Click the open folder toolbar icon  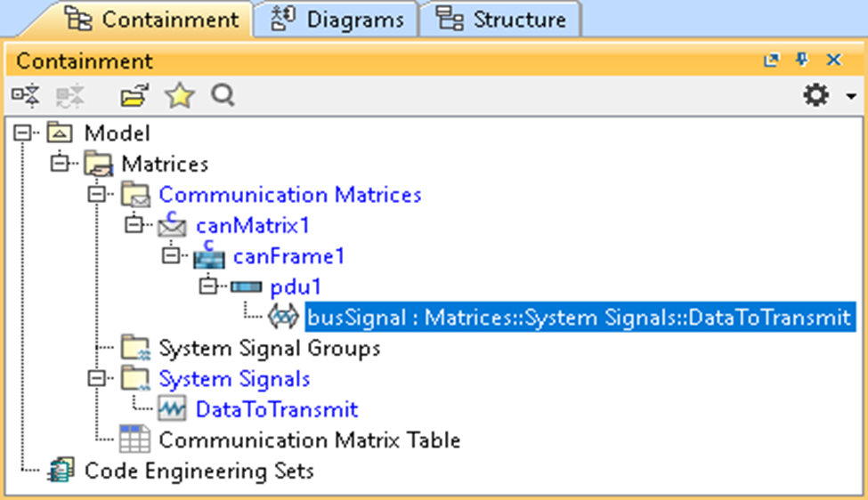(134, 95)
